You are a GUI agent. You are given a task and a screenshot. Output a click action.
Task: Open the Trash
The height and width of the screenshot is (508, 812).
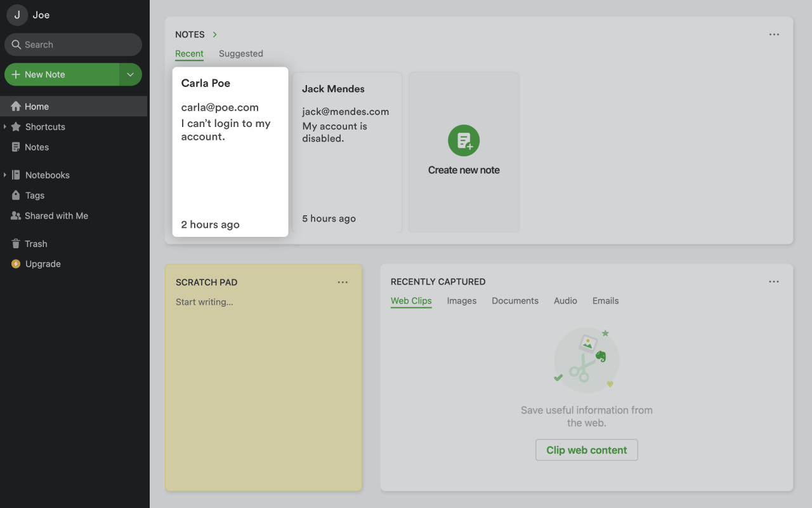click(x=36, y=243)
